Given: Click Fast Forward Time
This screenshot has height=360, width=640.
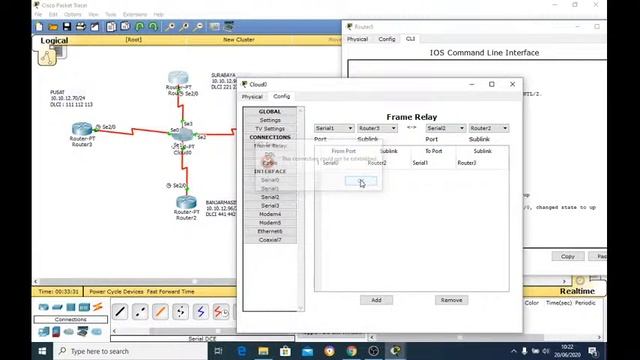Looking at the screenshot, I should 171,292.
